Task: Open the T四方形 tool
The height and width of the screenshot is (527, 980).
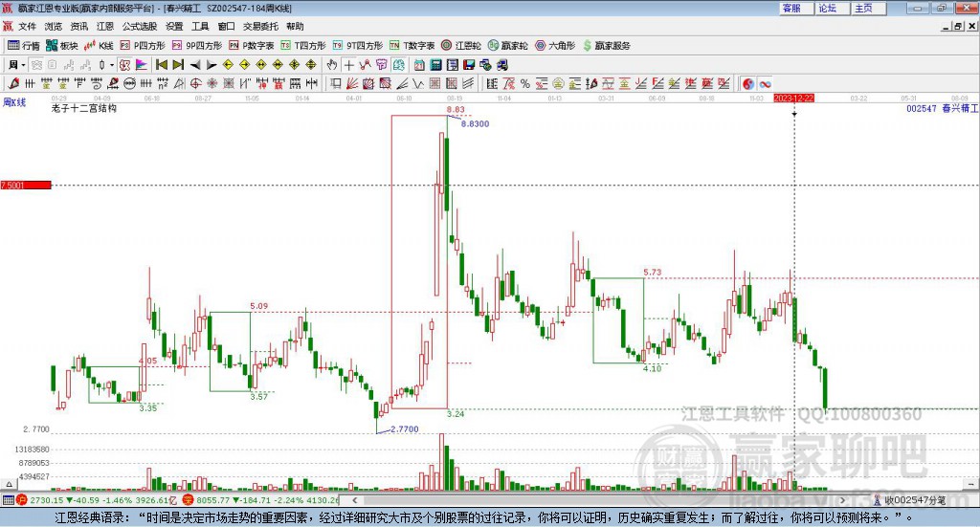Action: pyautogui.click(x=303, y=46)
